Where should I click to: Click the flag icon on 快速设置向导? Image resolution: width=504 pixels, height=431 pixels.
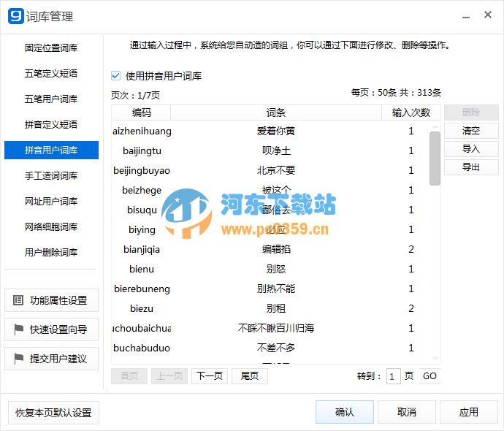tap(19, 329)
